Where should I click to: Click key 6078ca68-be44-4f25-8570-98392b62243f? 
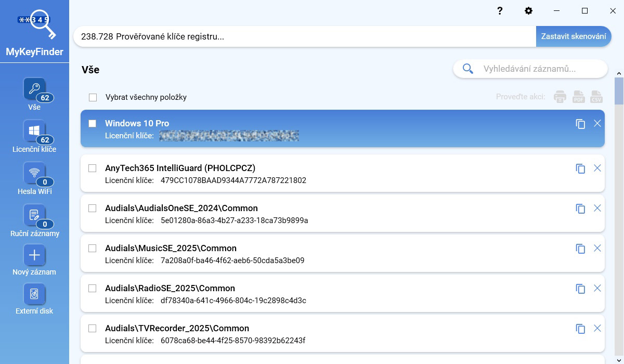(x=233, y=341)
